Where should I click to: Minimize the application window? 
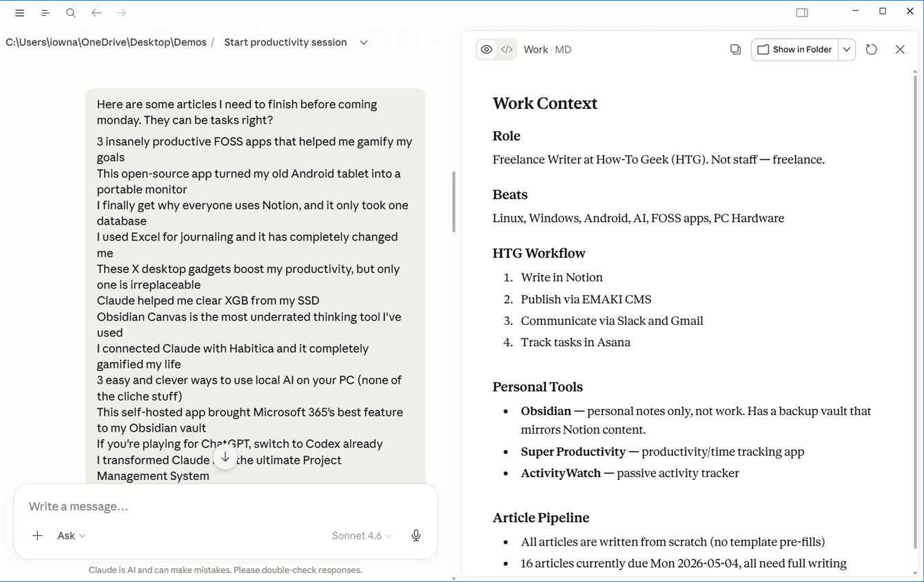[855, 11]
